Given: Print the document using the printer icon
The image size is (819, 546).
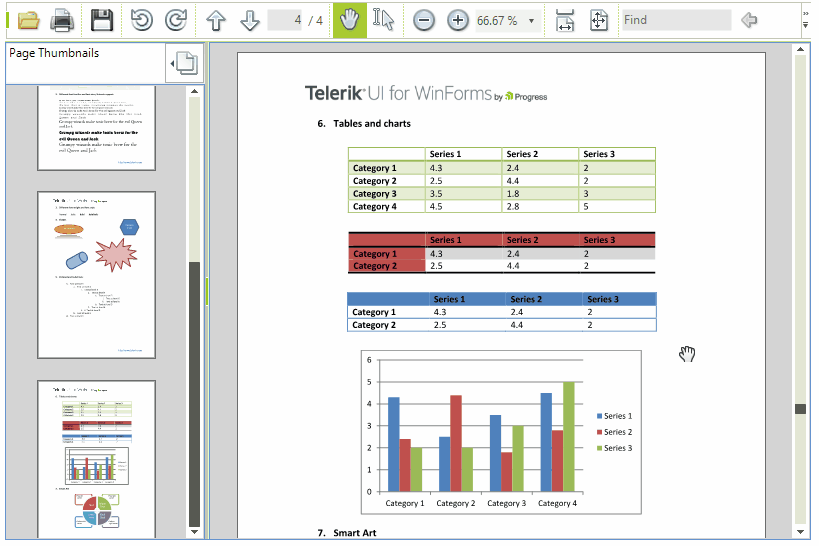Looking at the screenshot, I should click(x=62, y=20).
